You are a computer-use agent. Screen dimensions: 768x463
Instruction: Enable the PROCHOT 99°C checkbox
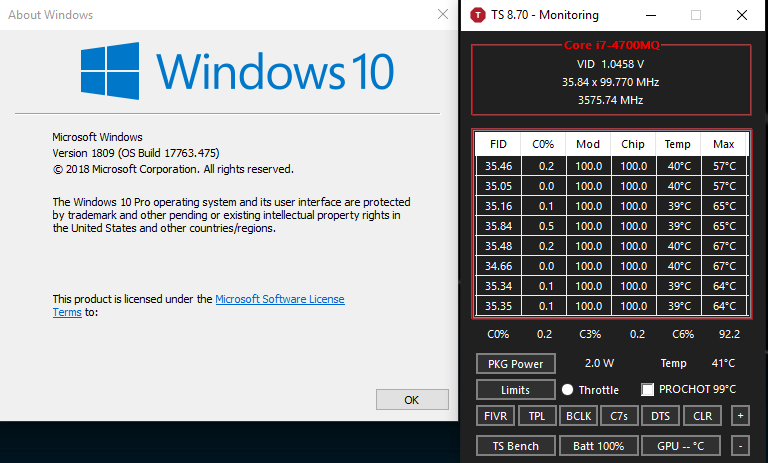tap(648, 390)
